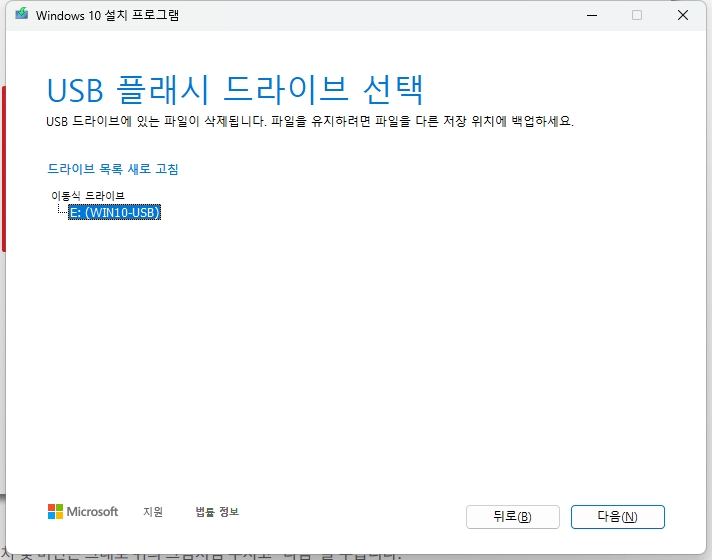The height and width of the screenshot is (560, 712).
Task: Click the 드라이브 목록 새로 고침 link
Action: pyautogui.click(x=113, y=169)
